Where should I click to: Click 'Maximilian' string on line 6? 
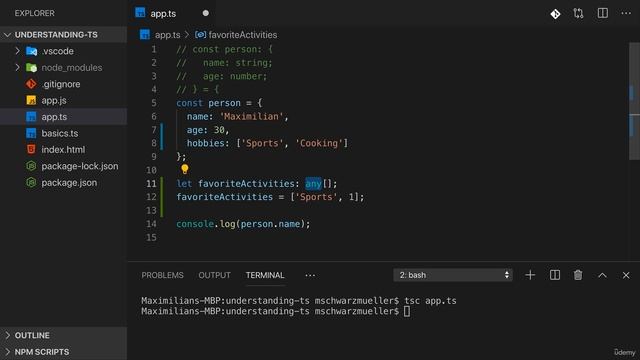click(x=251, y=117)
